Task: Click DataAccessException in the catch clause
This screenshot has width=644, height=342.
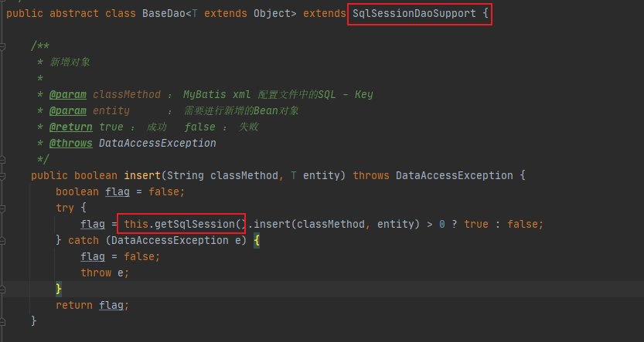Action: click(x=169, y=240)
